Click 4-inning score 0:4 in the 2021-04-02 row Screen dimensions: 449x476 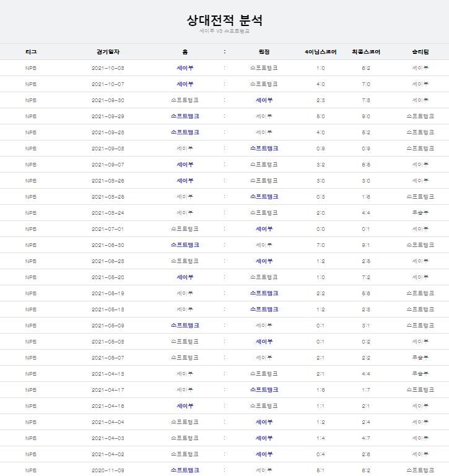click(321, 454)
